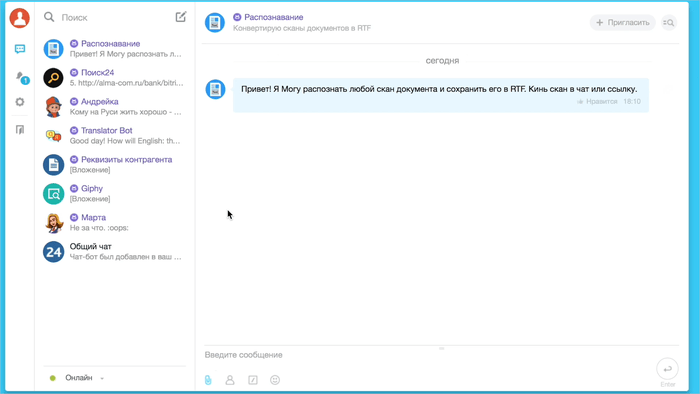Click subtitle Конвертирую сканы документов в RTF
Screen dimensions: 700x394
(302, 28)
